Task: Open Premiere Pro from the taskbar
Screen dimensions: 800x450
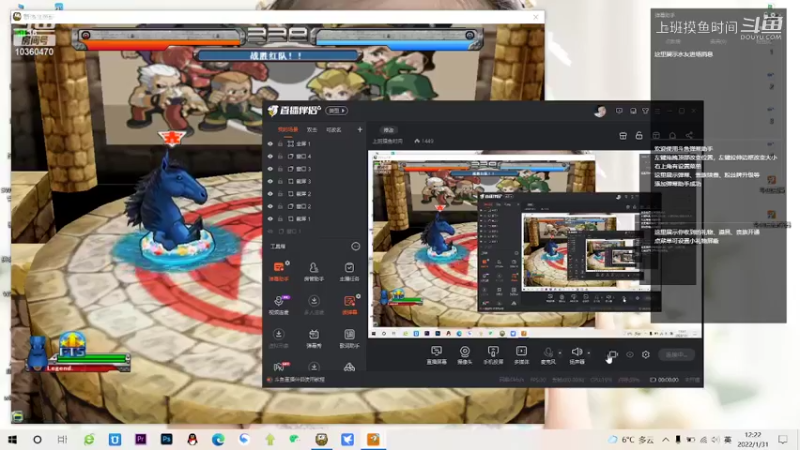Action: 140,439
